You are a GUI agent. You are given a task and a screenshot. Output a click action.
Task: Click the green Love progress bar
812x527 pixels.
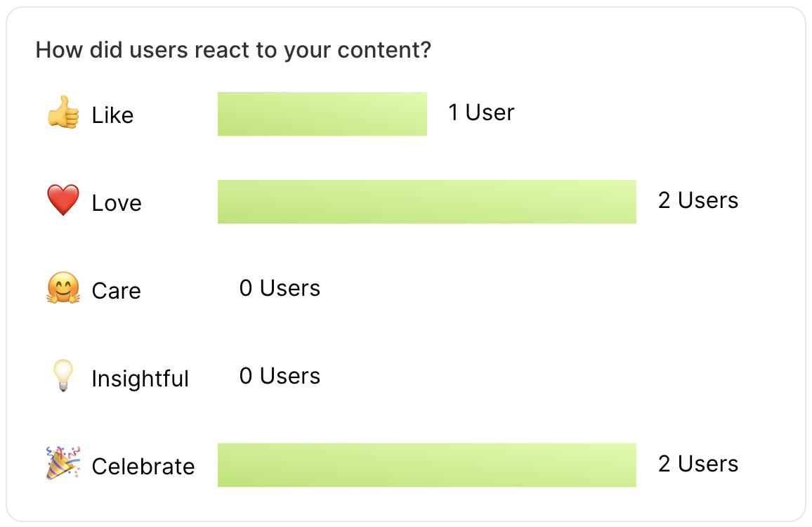426,202
